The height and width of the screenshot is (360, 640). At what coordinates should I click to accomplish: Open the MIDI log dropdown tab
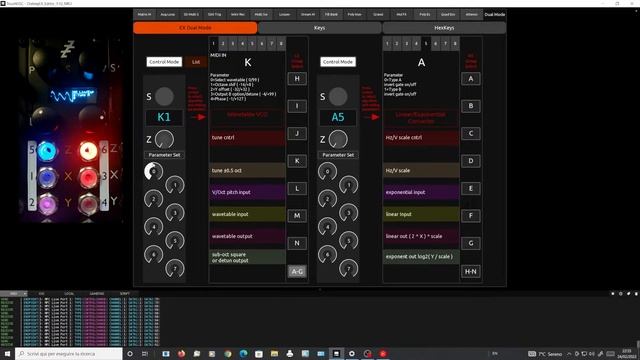point(14,293)
